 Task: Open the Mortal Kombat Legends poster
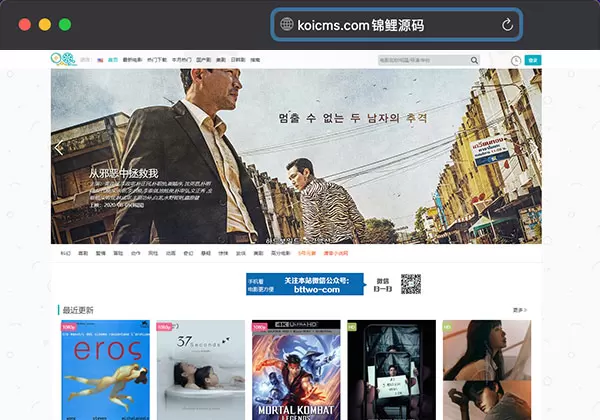tap(296, 370)
